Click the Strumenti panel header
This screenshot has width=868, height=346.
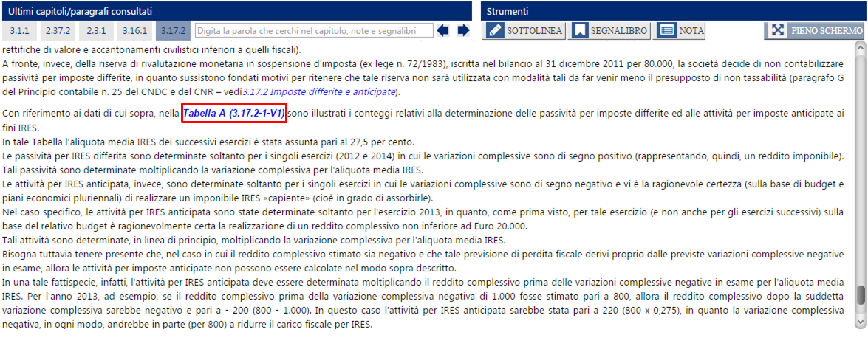(x=674, y=11)
